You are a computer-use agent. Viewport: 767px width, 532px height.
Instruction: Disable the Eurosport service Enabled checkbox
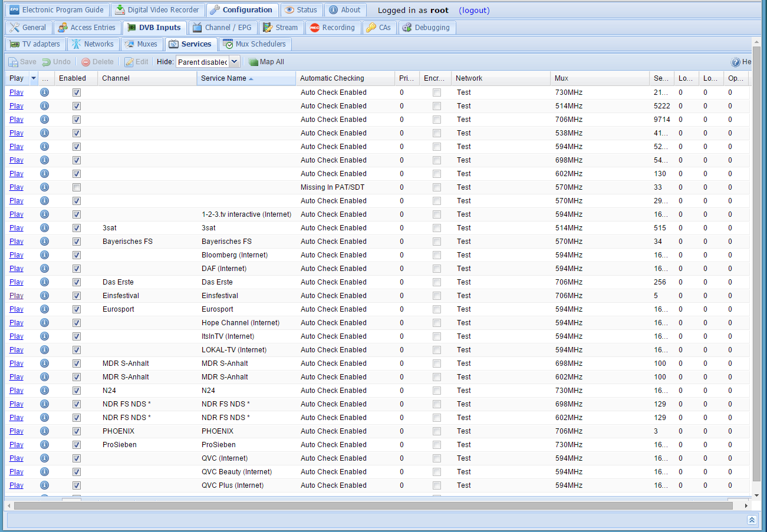click(77, 309)
